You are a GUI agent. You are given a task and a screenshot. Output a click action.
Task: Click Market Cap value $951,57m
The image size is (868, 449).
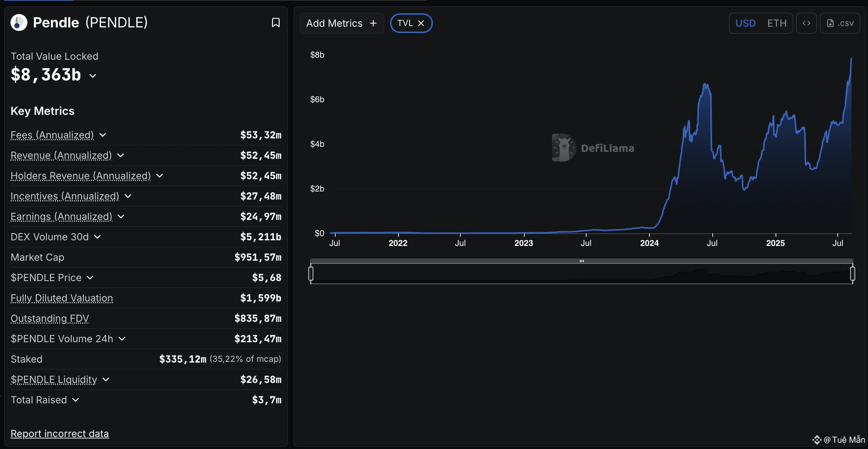click(x=258, y=257)
